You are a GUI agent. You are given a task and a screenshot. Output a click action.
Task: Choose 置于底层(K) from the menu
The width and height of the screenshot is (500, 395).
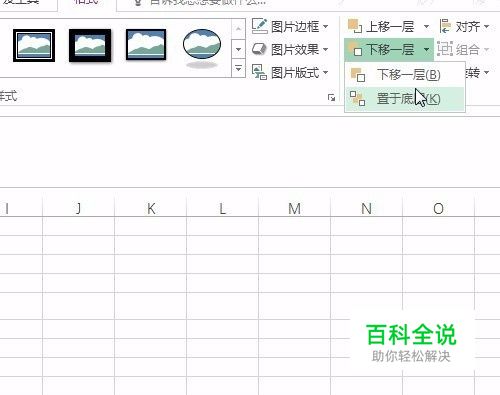coord(405,99)
